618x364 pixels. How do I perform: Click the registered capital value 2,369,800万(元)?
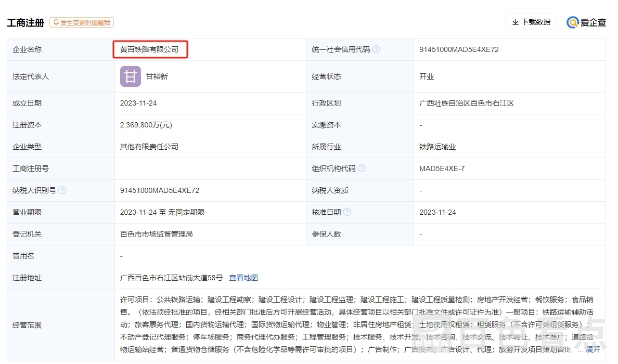point(146,125)
